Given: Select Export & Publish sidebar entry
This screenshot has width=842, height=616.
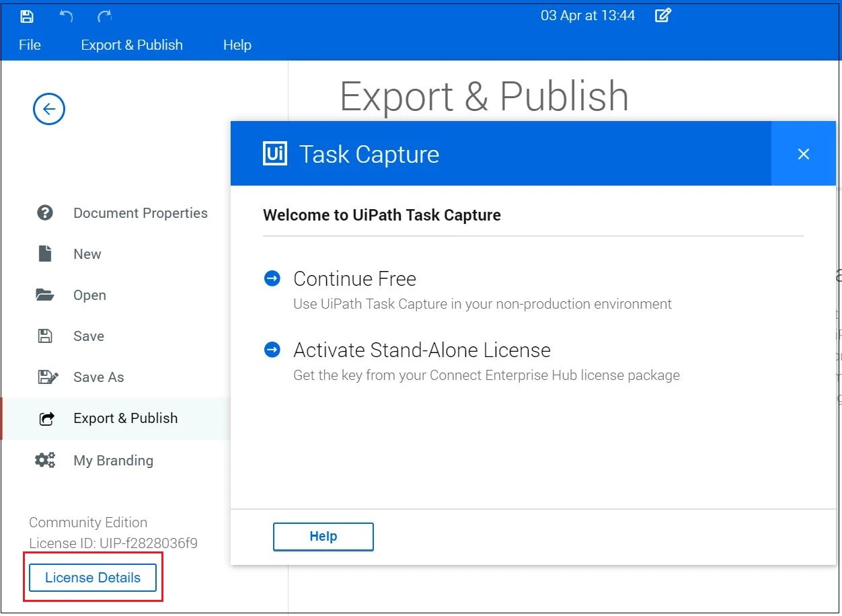Looking at the screenshot, I should (x=115, y=418).
